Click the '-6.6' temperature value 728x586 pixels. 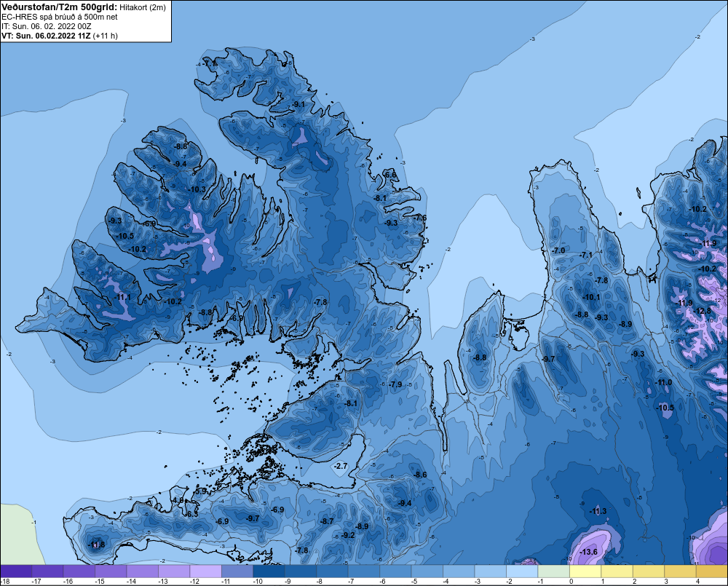(390, 175)
